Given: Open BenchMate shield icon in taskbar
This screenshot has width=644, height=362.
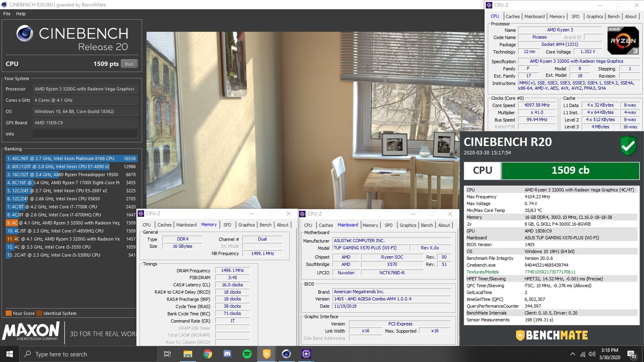Looking at the screenshot, I should [266, 354].
